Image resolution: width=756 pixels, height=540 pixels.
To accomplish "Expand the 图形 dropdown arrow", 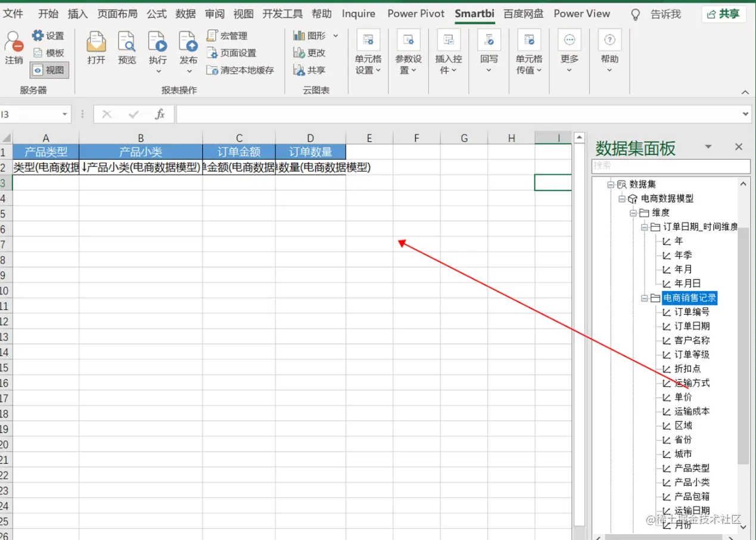I will 335,36.
